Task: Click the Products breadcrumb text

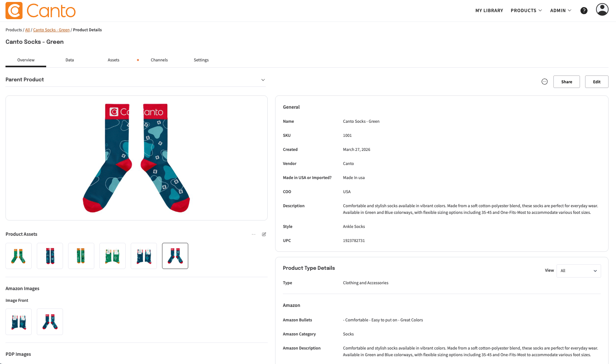Action: tap(14, 30)
